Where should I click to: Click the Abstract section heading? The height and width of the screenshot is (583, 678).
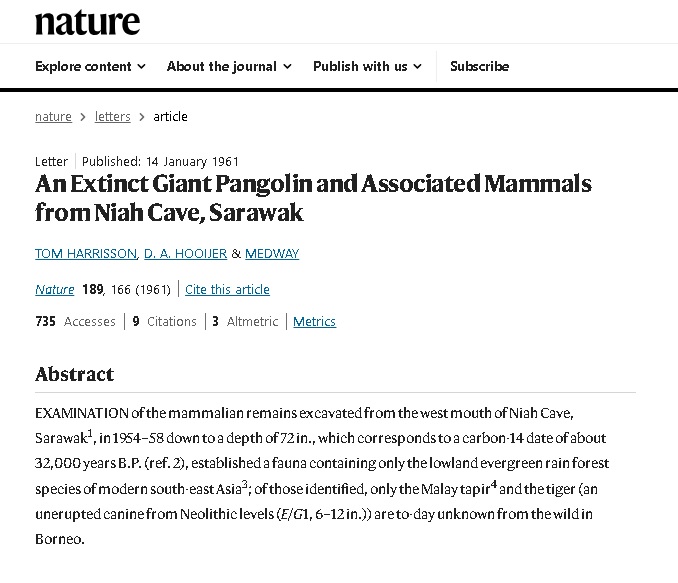pyautogui.click(x=75, y=374)
